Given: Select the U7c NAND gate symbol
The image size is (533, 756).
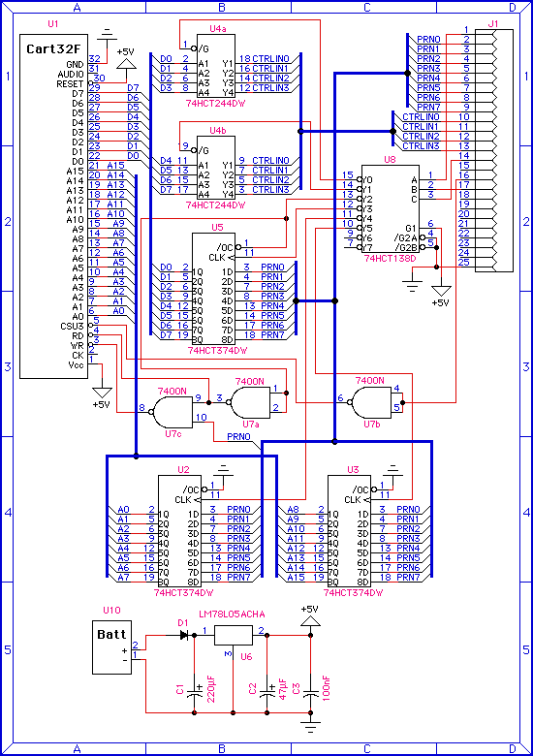Looking at the screenshot, I should click(173, 412).
